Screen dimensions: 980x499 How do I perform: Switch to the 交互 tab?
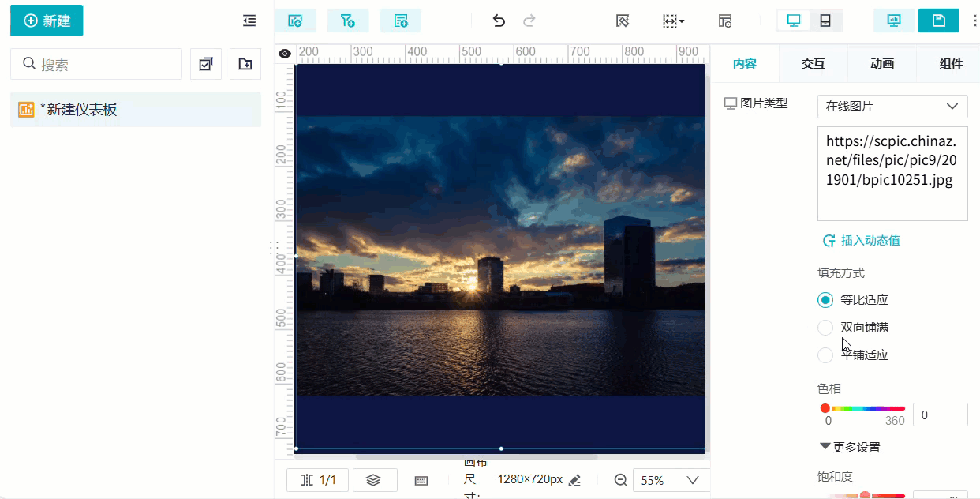click(813, 63)
